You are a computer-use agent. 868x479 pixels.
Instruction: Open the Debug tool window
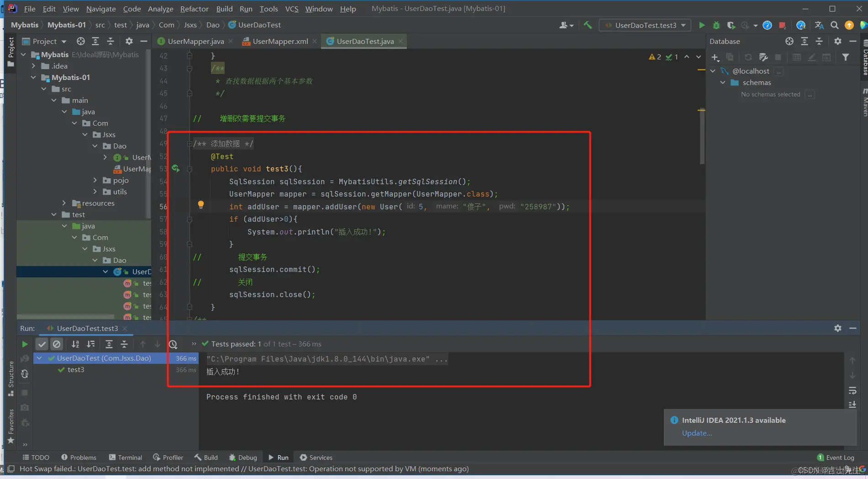click(x=243, y=458)
